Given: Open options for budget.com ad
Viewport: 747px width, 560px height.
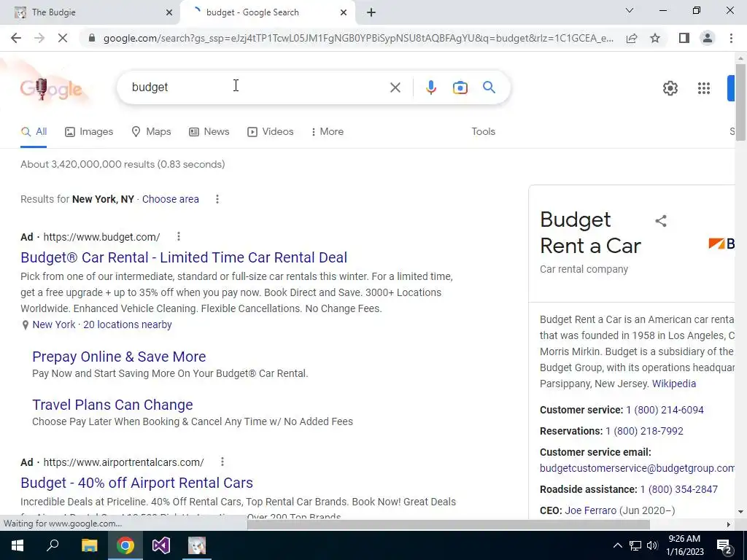Looking at the screenshot, I should 179,236.
